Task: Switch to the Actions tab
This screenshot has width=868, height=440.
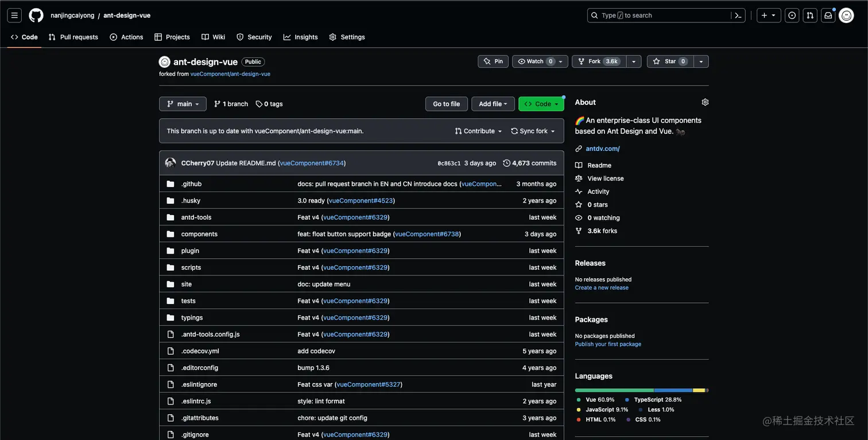Action: point(126,37)
